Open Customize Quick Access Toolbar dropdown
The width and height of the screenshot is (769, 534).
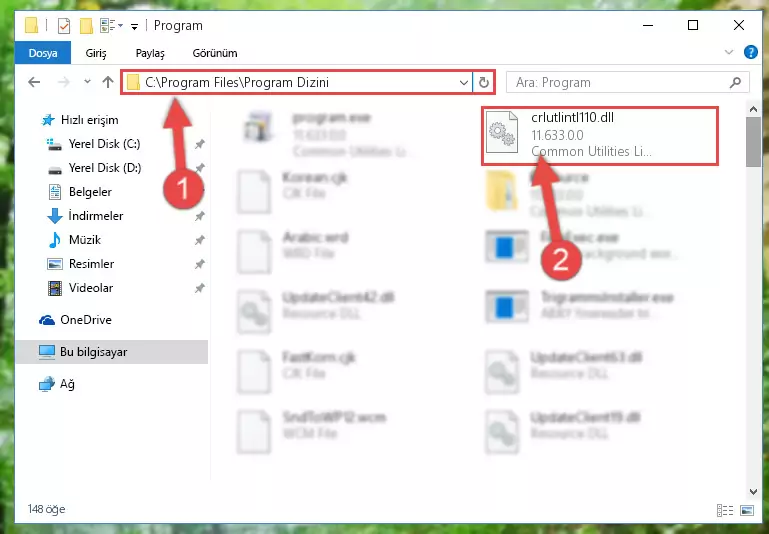coord(134,26)
